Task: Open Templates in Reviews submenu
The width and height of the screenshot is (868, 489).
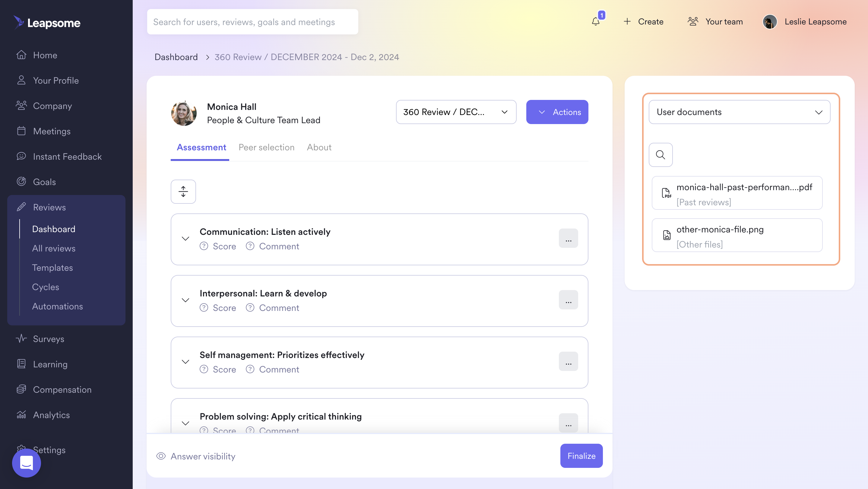Action: pyautogui.click(x=52, y=267)
